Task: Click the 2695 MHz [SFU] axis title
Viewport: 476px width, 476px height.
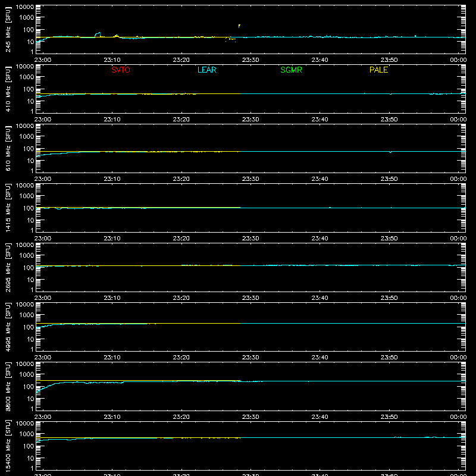Action: (8, 267)
